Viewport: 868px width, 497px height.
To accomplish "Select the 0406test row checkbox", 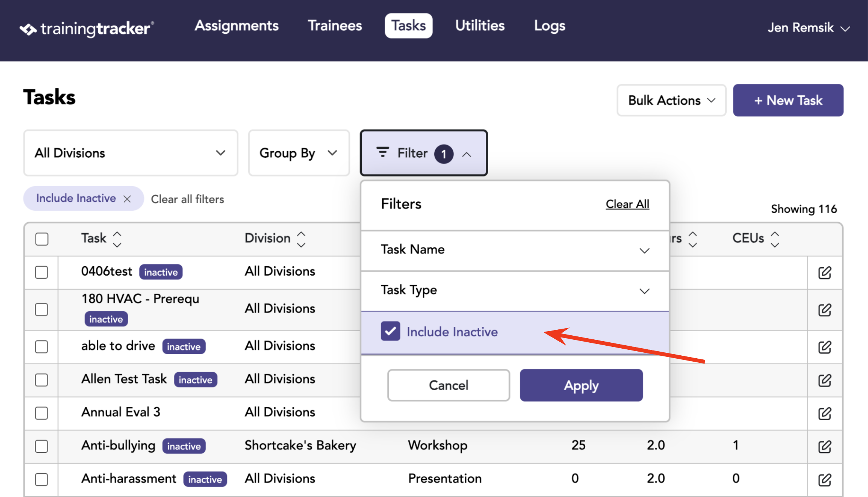I will pyautogui.click(x=42, y=272).
